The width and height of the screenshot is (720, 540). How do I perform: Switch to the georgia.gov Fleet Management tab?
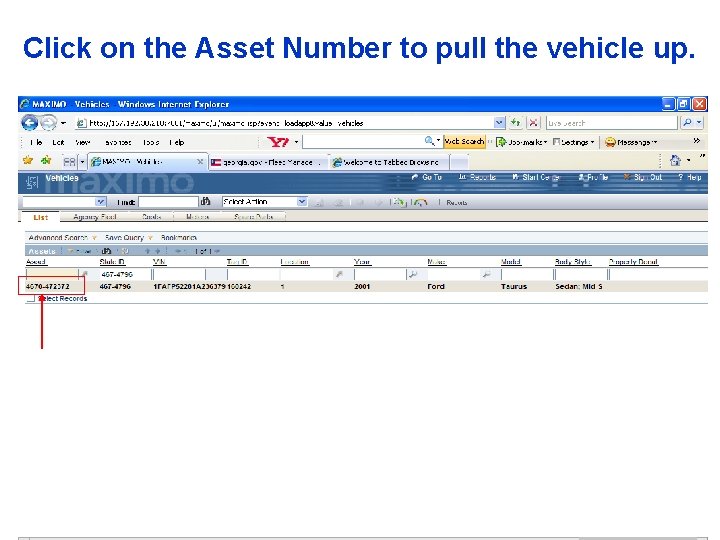268,162
